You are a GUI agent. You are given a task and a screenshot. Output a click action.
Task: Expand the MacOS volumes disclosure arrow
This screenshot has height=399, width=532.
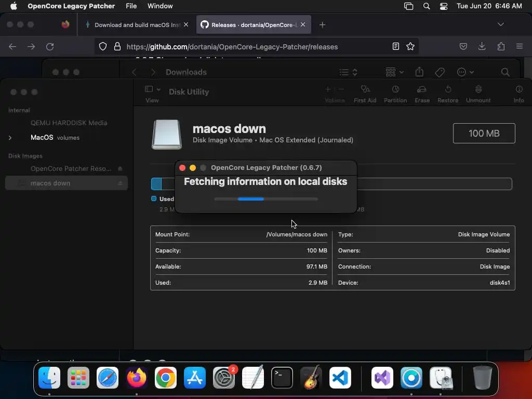(10, 138)
